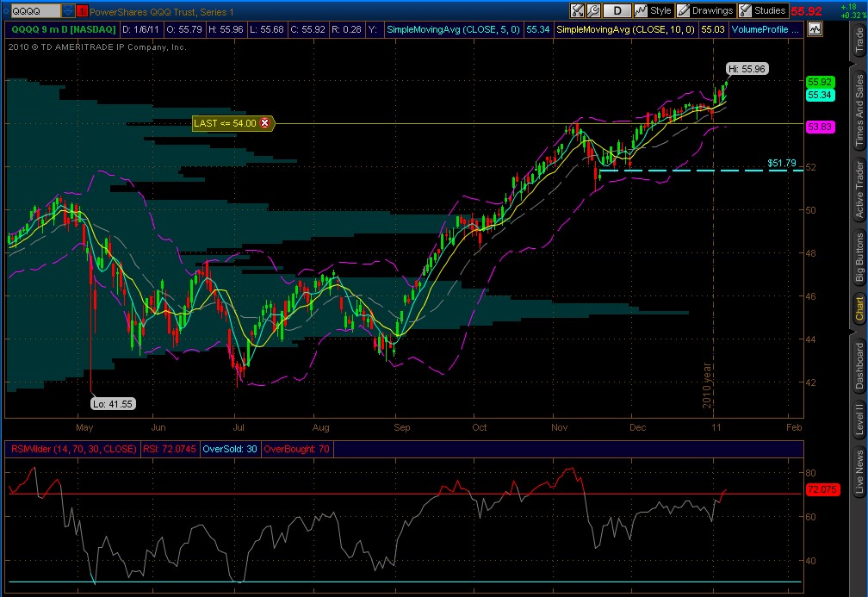868x597 pixels.
Task: Click the R: 0.28 range value
Action: pyautogui.click(x=346, y=29)
